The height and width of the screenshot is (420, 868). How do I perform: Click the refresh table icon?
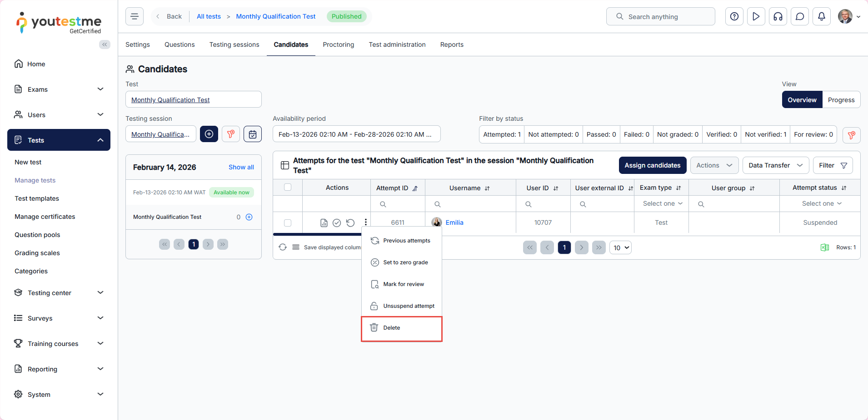tap(283, 247)
